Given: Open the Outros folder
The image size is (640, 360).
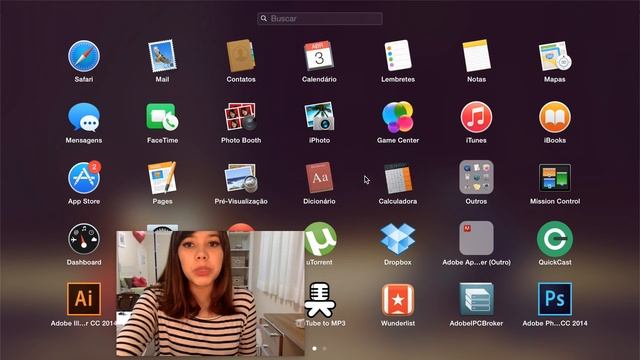Looking at the screenshot, I should (476, 177).
